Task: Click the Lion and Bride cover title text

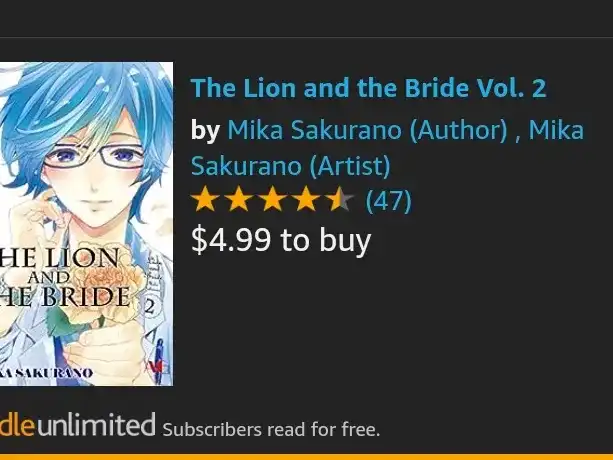Action: pos(65,277)
